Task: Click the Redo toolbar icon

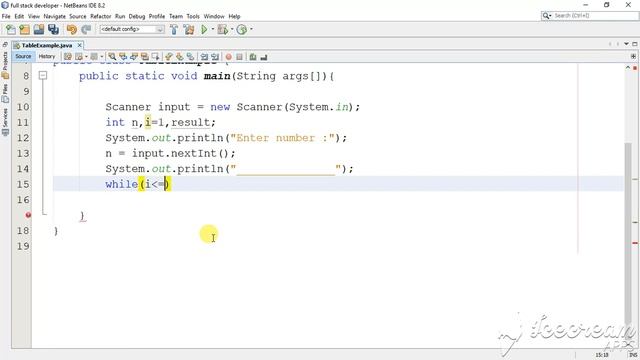Action: point(86,29)
